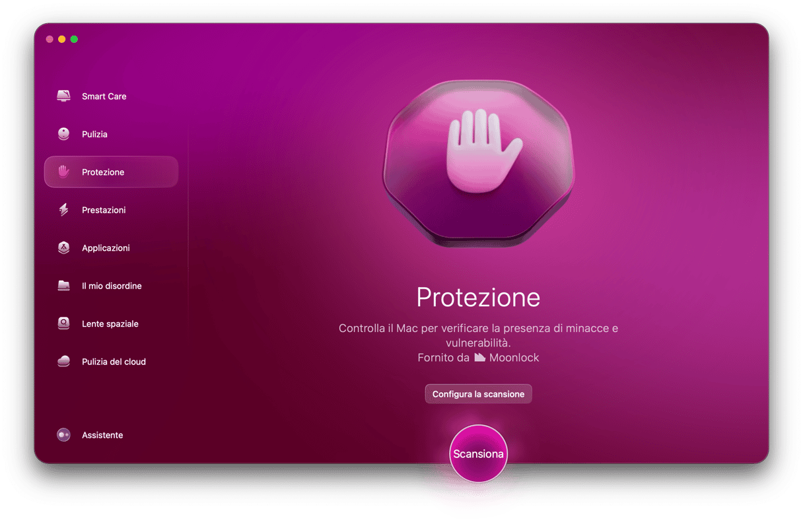
Task: Click the green fullscreen window button
Action: click(74, 40)
